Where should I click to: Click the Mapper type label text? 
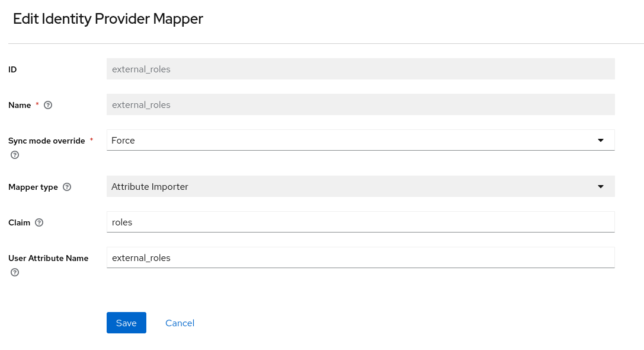tap(33, 187)
